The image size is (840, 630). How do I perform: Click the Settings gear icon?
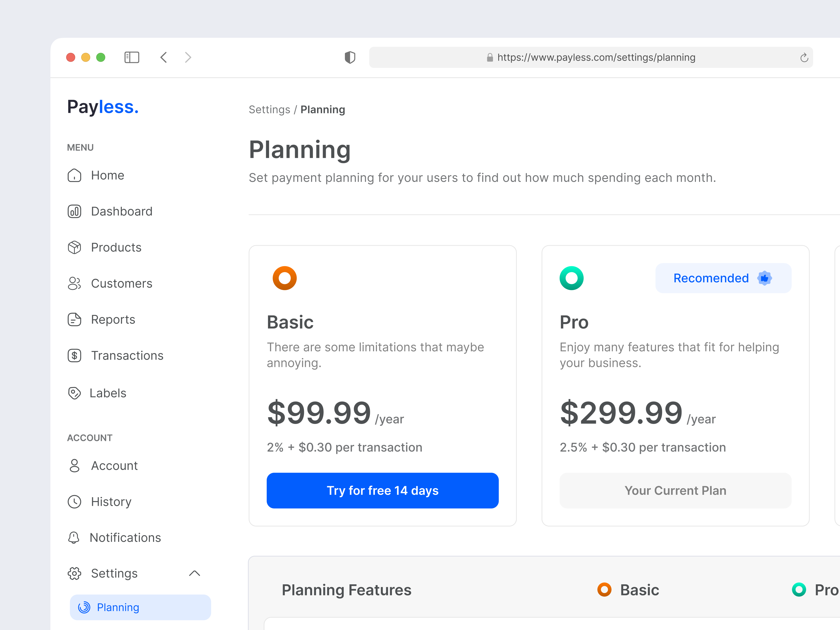[x=75, y=573]
